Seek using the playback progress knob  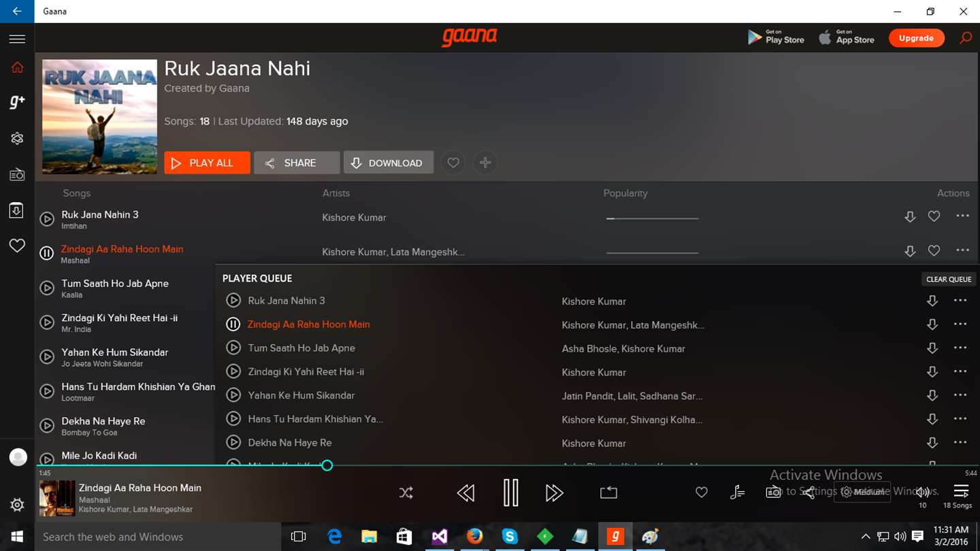click(x=327, y=465)
